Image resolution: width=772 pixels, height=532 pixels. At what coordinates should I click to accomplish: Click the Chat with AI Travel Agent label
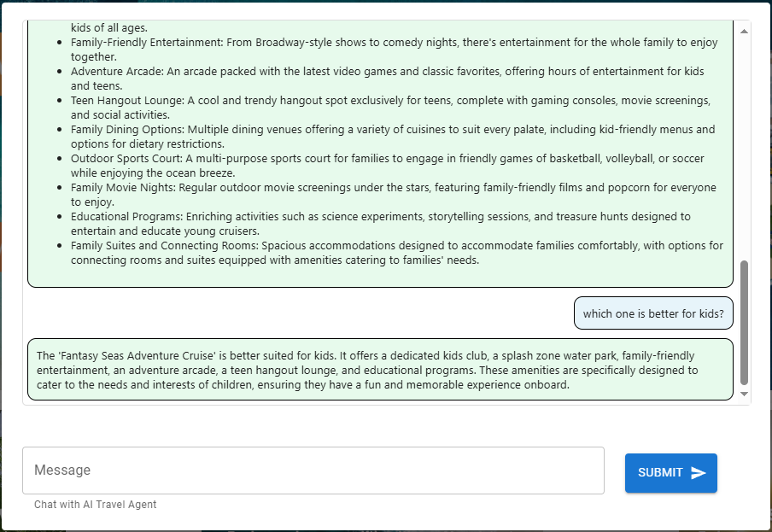coord(94,504)
